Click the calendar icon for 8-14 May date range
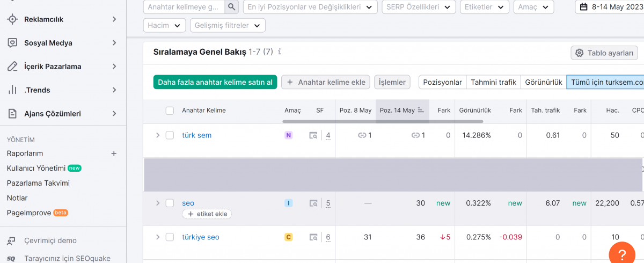 pos(584,7)
